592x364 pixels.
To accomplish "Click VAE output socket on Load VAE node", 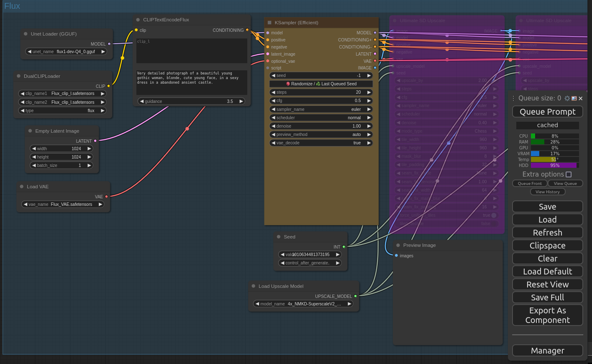I will (x=107, y=197).
